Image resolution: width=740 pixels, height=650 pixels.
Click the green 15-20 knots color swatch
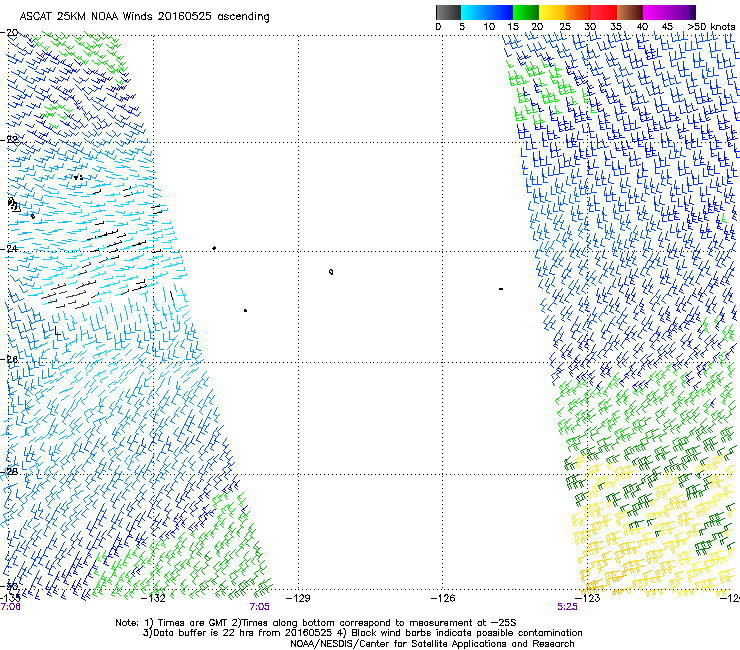coord(526,12)
